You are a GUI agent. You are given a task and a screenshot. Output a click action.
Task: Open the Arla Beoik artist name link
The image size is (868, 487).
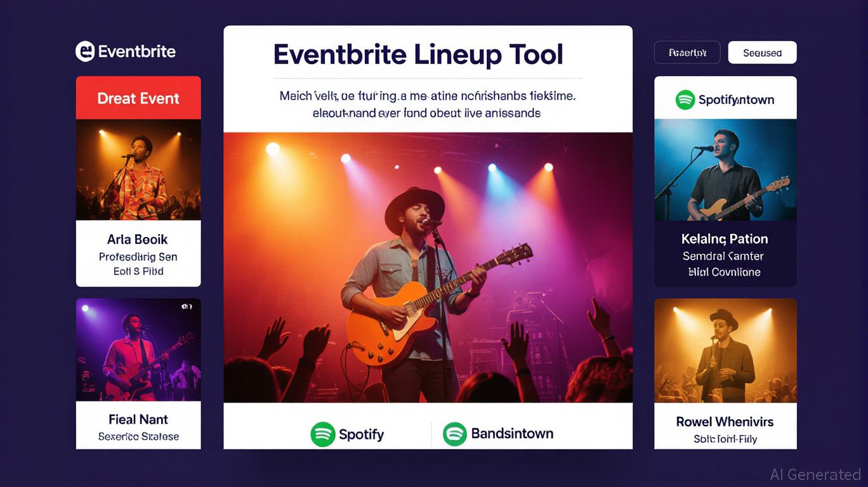click(138, 239)
